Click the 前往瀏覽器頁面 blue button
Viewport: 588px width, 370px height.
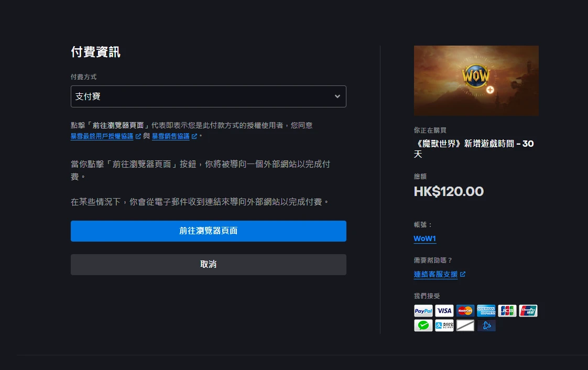point(208,231)
